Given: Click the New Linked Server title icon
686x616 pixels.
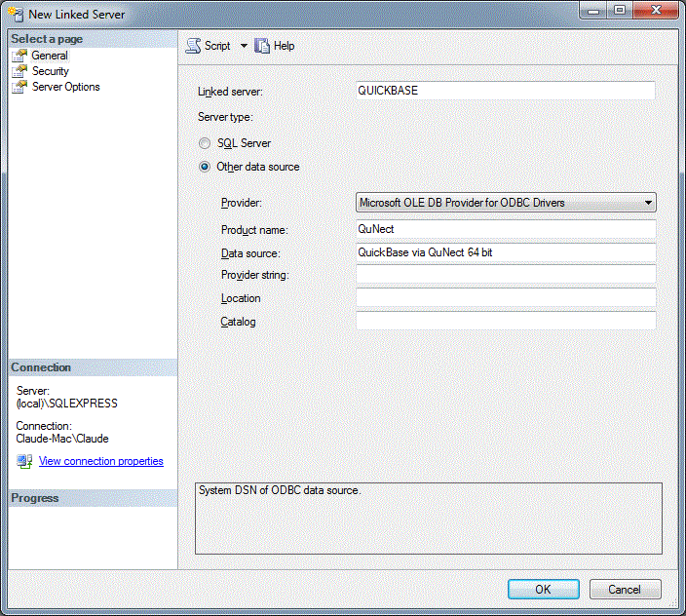Looking at the screenshot, I should (16, 14).
